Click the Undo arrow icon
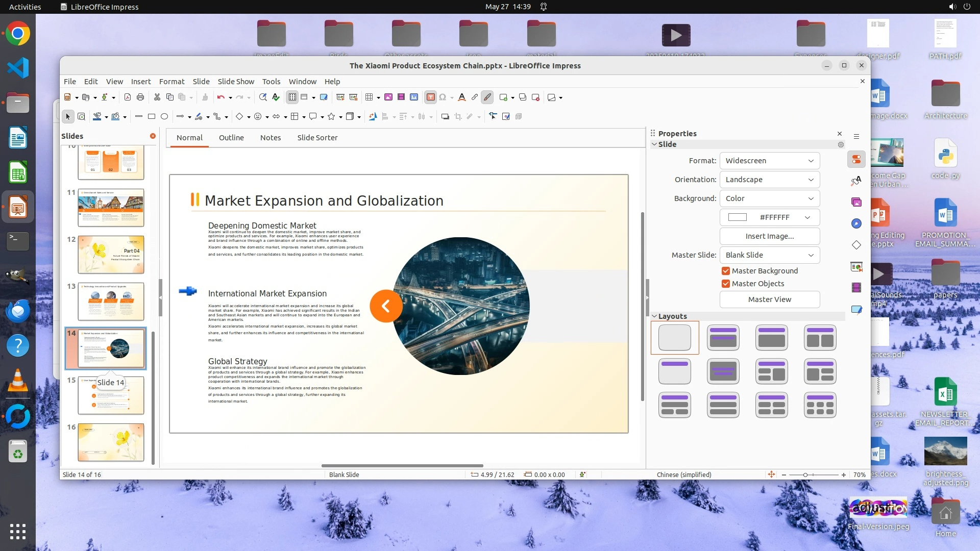 [x=220, y=97]
